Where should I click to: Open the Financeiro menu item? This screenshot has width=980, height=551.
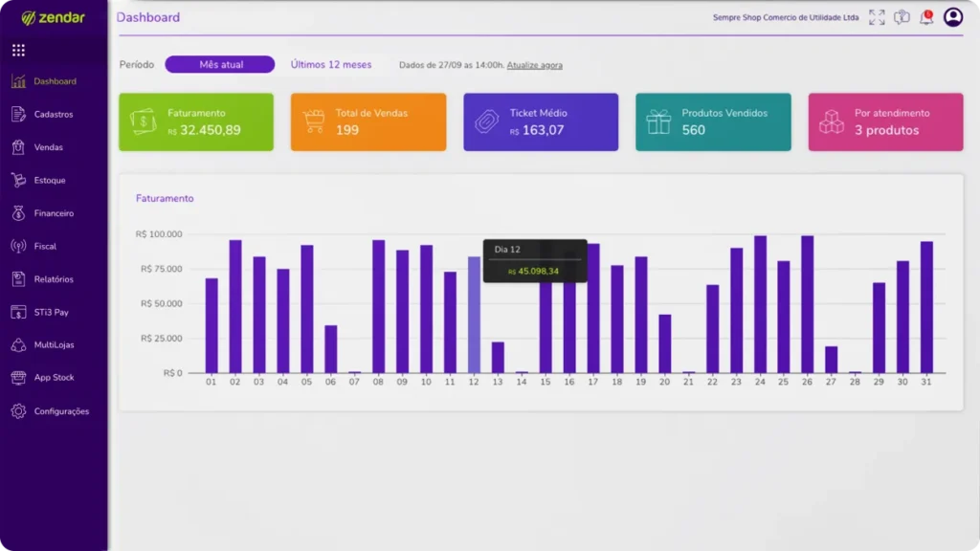[54, 213]
